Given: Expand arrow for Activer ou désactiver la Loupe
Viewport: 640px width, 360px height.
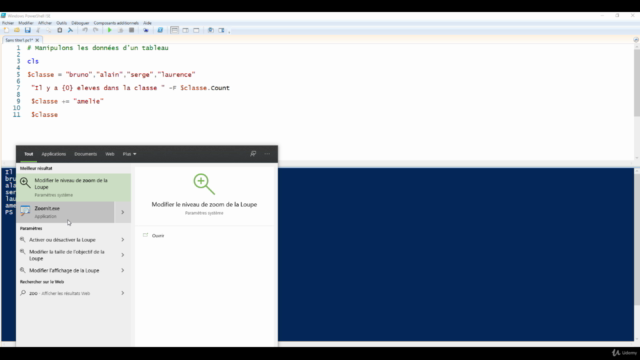Looking at the screenshot, I should (x=122, y=240).
